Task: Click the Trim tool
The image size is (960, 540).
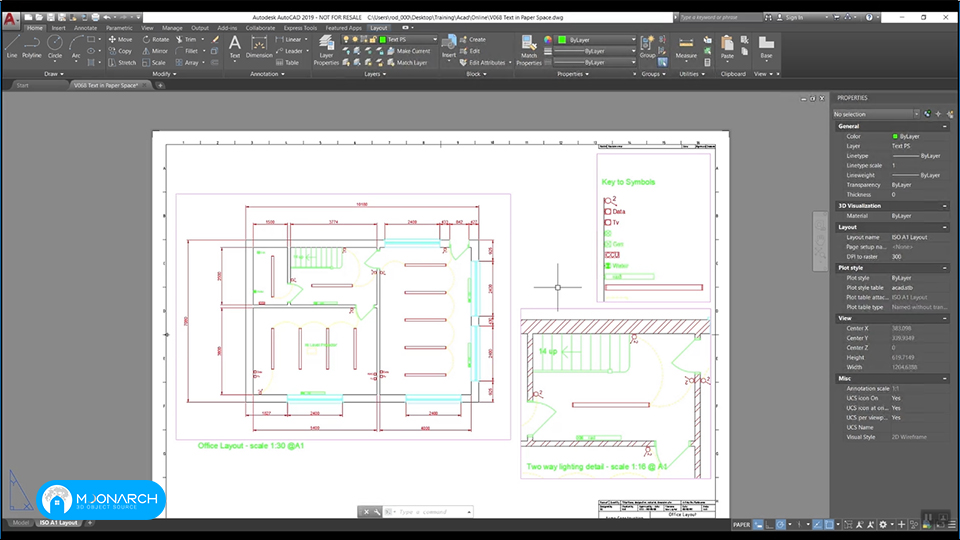Action: coord(186,39)
